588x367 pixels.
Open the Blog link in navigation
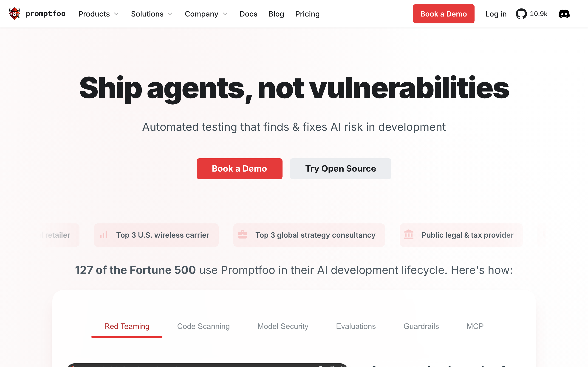[276, 14]
